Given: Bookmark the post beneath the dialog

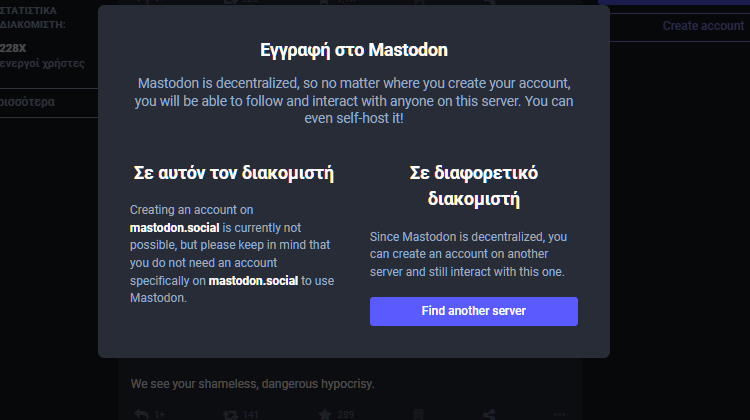Looking at the screenshot, I should coord(419,415).
